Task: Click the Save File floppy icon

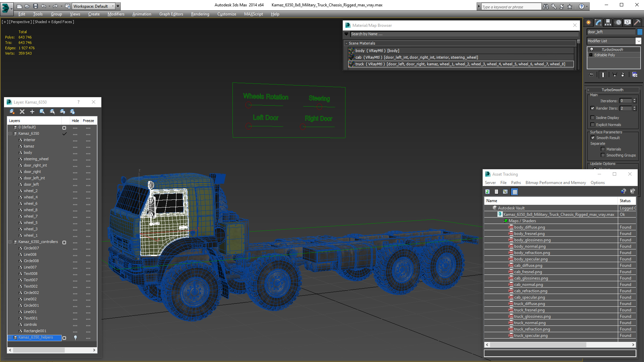Action: (x=36, y=6)
